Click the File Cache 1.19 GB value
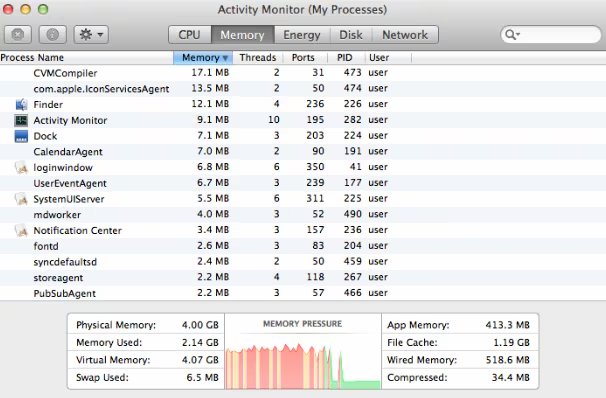The width and height of the screenshot is (606, 398). pyautogui.click(x=511, y=342)
